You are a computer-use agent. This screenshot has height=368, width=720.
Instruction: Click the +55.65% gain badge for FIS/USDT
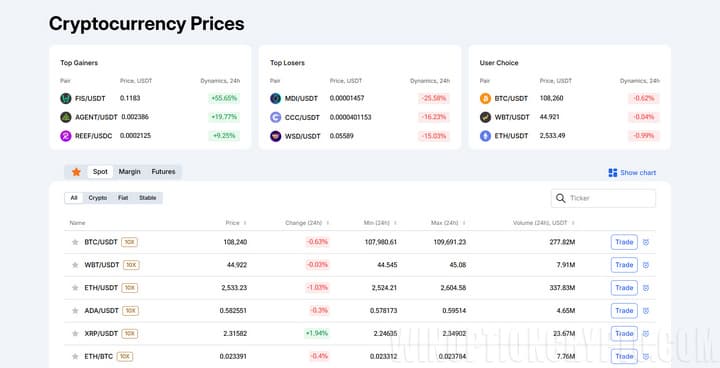pos(224,98)
